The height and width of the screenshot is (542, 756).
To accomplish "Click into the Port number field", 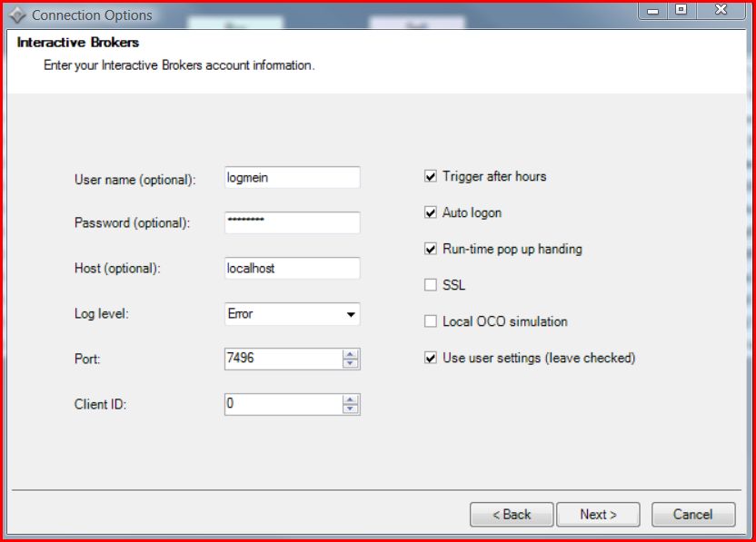I will (283, 359).
